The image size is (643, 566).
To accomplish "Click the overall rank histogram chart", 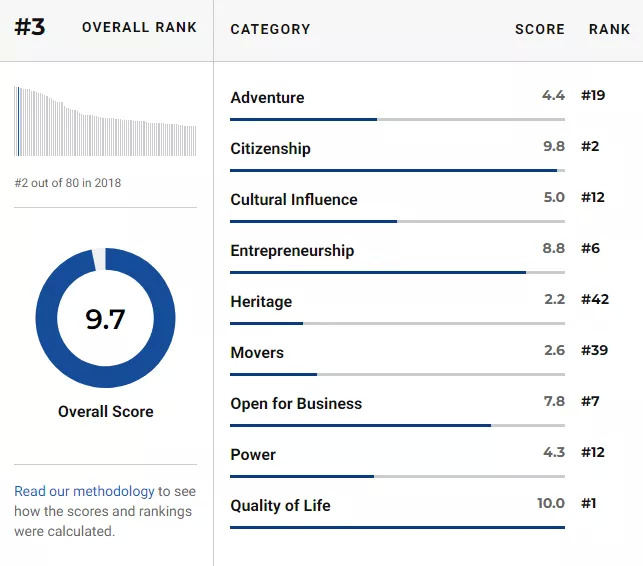I will click(105, 121).
